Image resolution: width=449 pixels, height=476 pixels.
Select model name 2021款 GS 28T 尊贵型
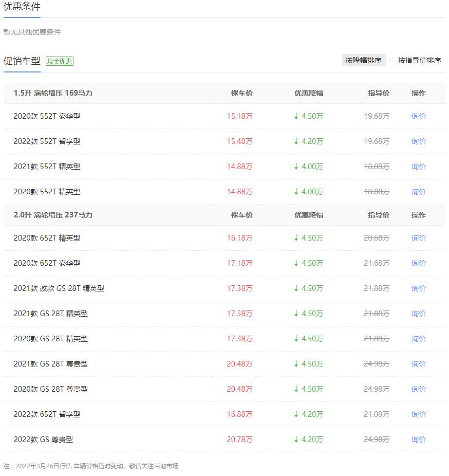pos(51,363)
